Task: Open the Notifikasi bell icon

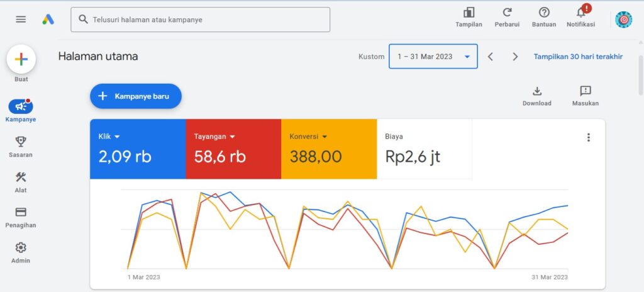Action: click(x=580, y=13)
